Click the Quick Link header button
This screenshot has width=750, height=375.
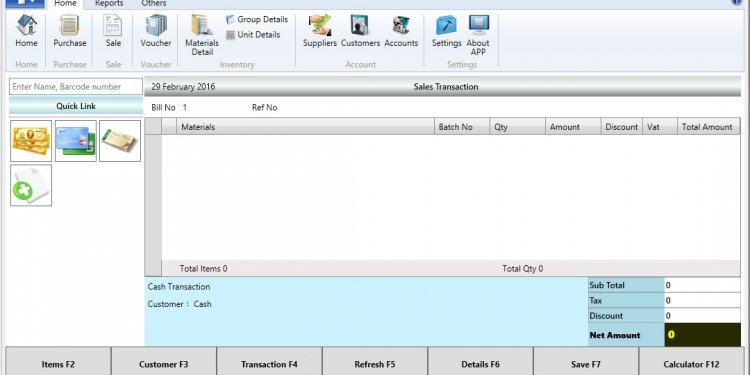click(x=76, y=106)
